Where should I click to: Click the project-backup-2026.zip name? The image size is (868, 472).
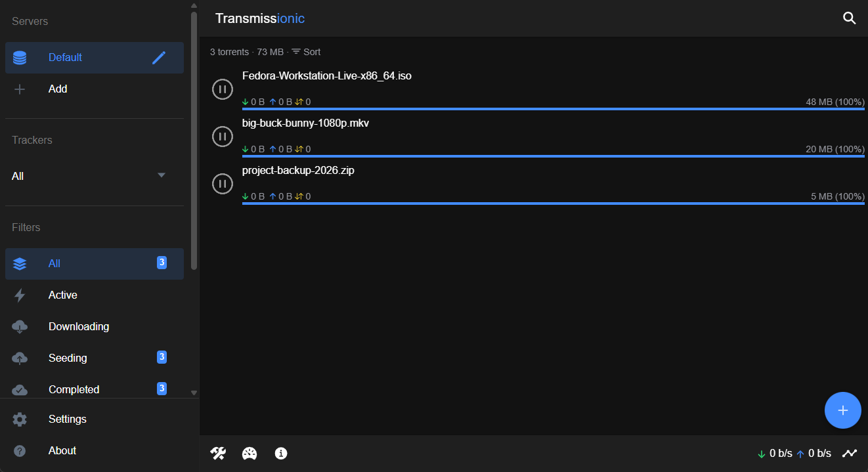(298, 171)
